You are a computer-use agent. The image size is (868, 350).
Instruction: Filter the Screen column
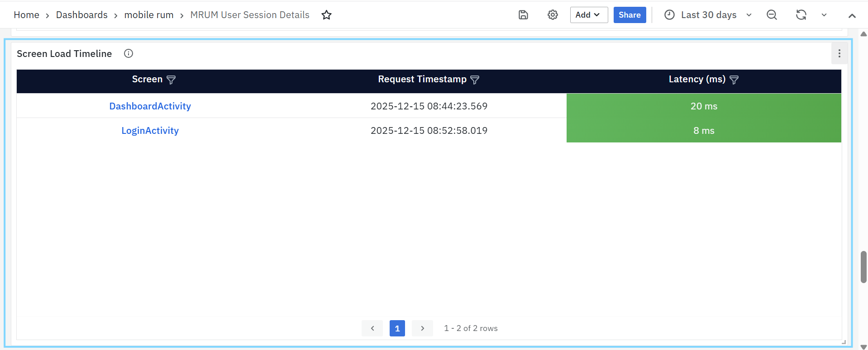(171, 80)
